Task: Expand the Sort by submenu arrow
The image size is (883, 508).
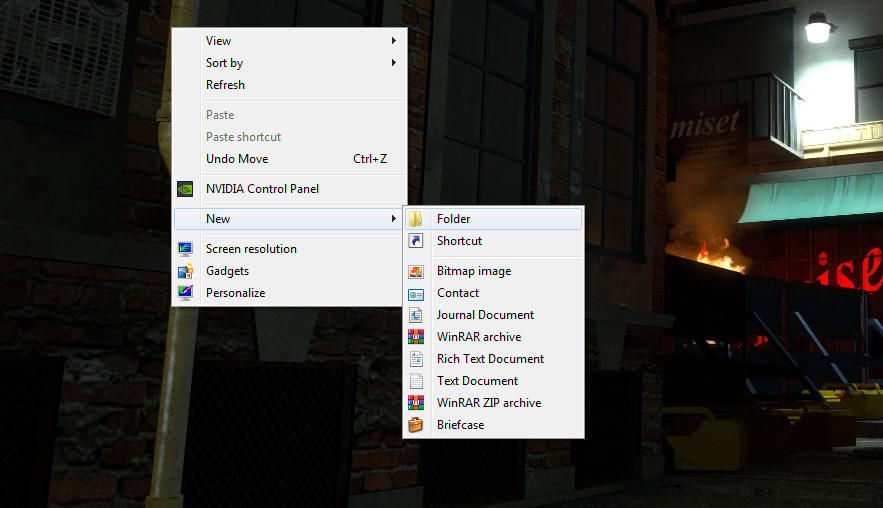Action: pos(394,63)
